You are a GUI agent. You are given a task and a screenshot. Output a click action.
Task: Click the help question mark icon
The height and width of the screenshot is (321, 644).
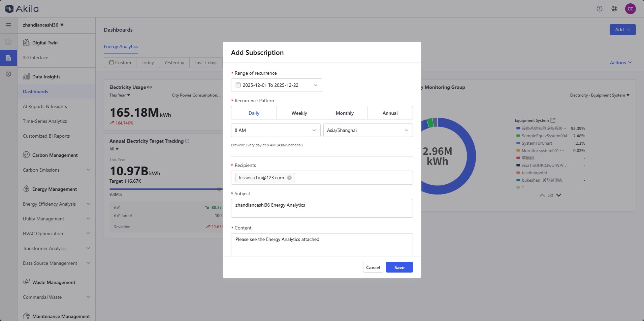pos(599,9)
